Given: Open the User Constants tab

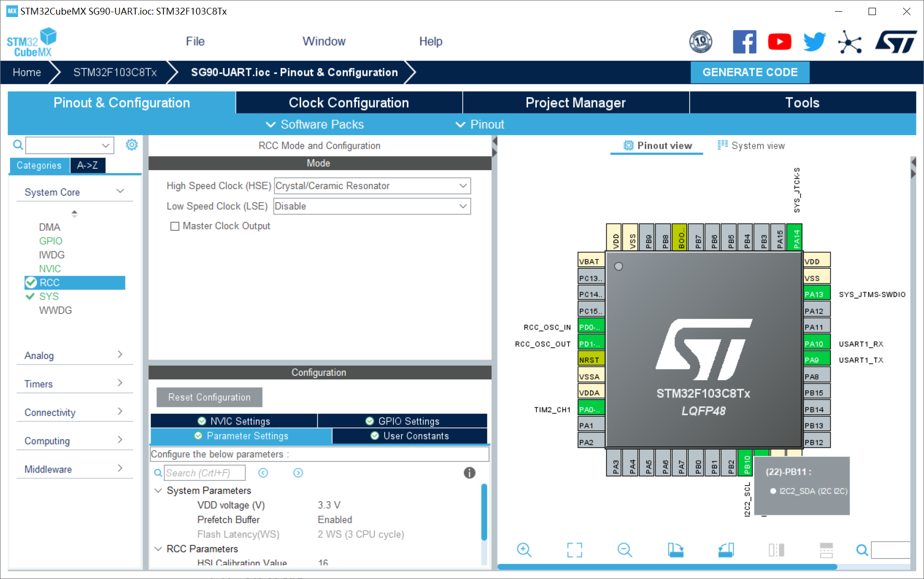Looking at the screenshot, I should click(409, 436).
